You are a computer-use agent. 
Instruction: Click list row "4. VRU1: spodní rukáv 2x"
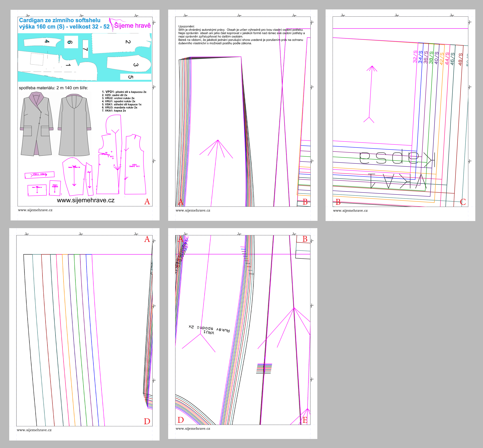pyautogui.click(x=119, y=101)
